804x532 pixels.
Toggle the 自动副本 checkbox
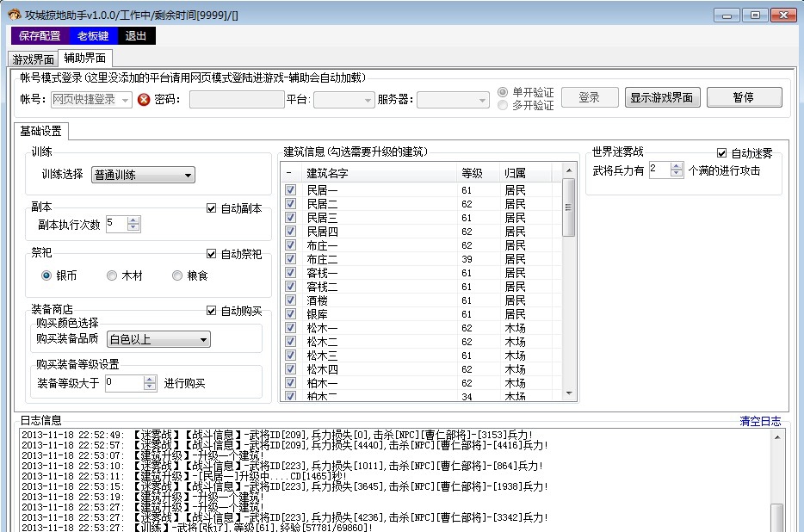(212, 208)
